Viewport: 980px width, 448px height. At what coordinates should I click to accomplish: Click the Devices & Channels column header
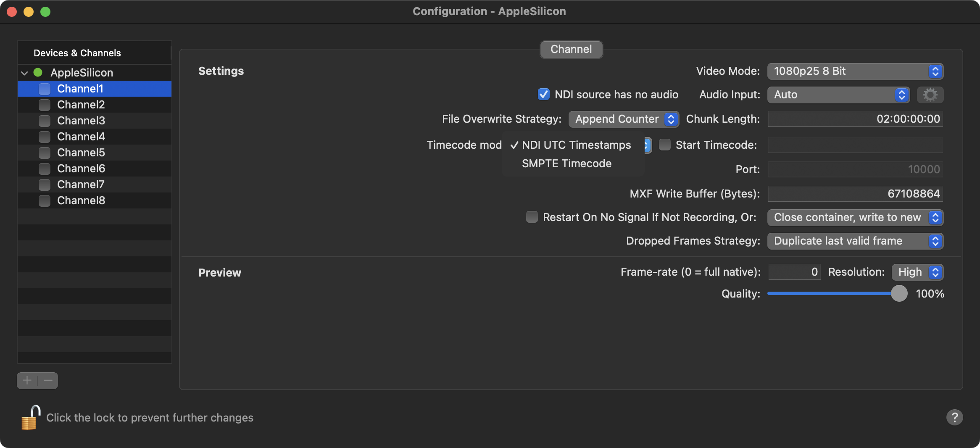94,53
